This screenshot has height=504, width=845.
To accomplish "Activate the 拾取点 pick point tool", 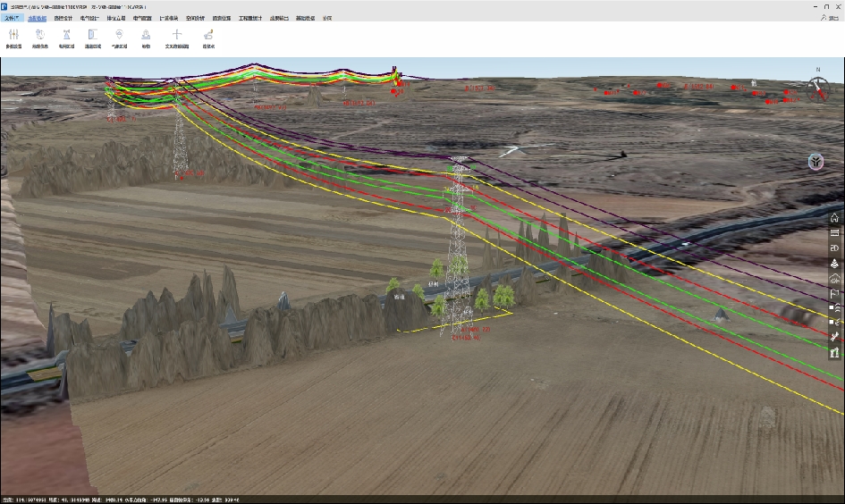I will 208,36.
